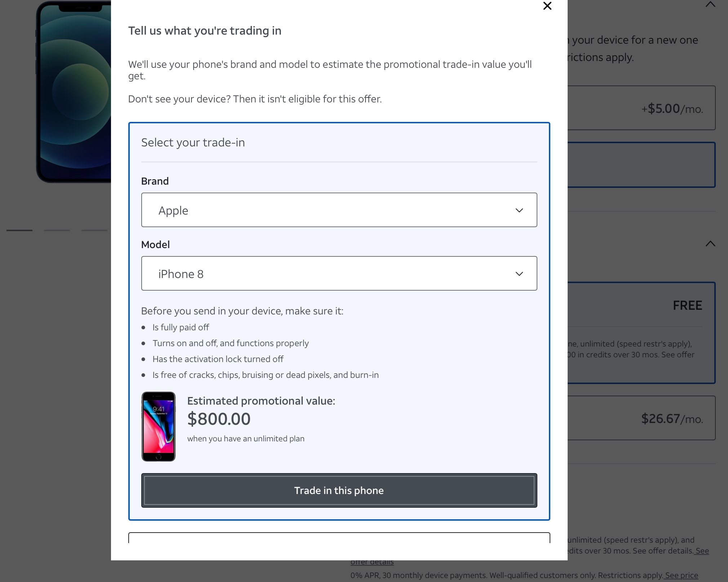Image resolution: width=728 pixels, height=582 pixels.
Task: Select the blue-outlined option card below +$5.00/mo.
Action: (642, 165)
